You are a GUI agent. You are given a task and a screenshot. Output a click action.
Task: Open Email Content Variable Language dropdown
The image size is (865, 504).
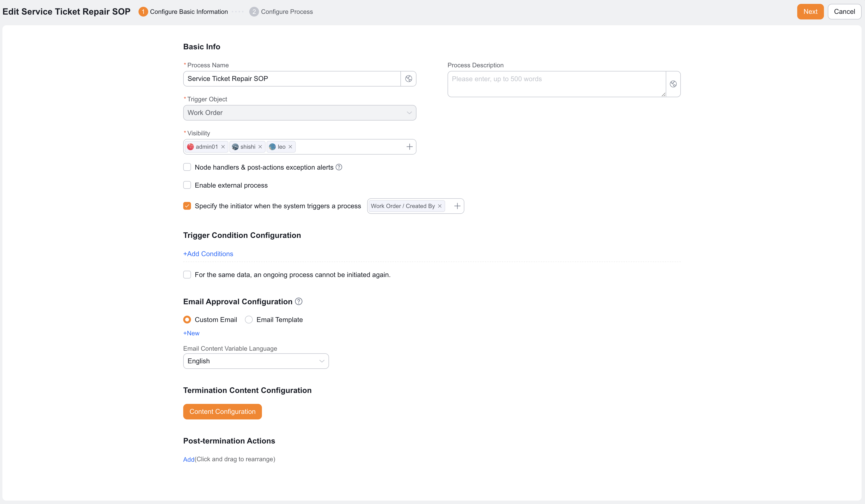tap(256, 361)
